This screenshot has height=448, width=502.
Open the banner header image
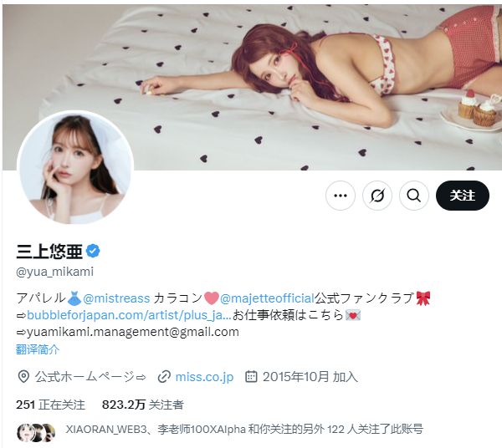click(253, 87)
